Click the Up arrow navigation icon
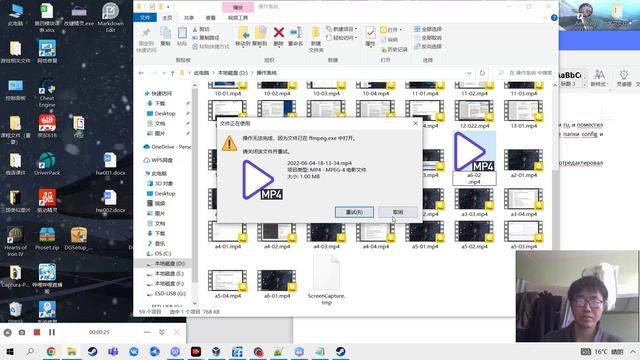Viewport: 640px width, 360px height. (173, 73)
